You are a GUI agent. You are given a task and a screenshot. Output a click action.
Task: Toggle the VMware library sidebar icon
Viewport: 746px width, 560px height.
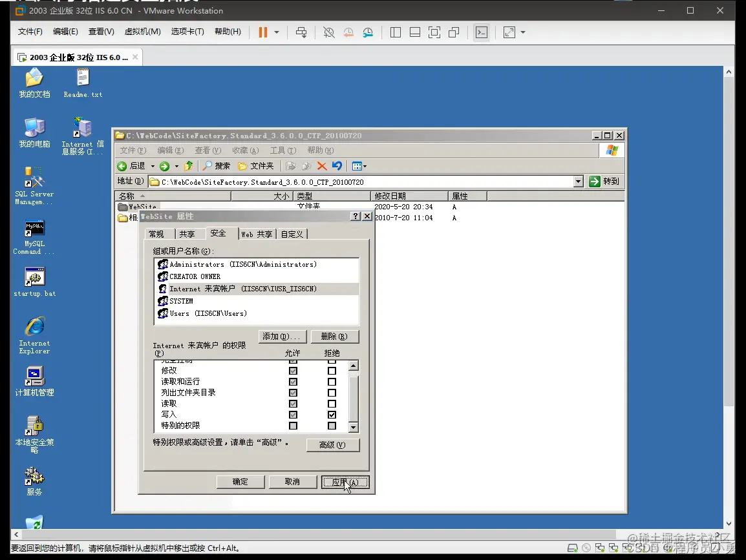click(396, 32)
